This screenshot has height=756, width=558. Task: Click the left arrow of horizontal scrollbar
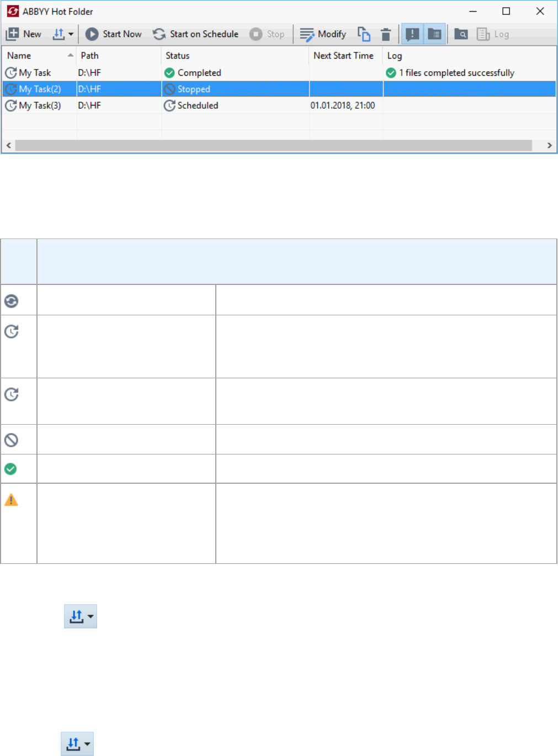tap(8, 145)
